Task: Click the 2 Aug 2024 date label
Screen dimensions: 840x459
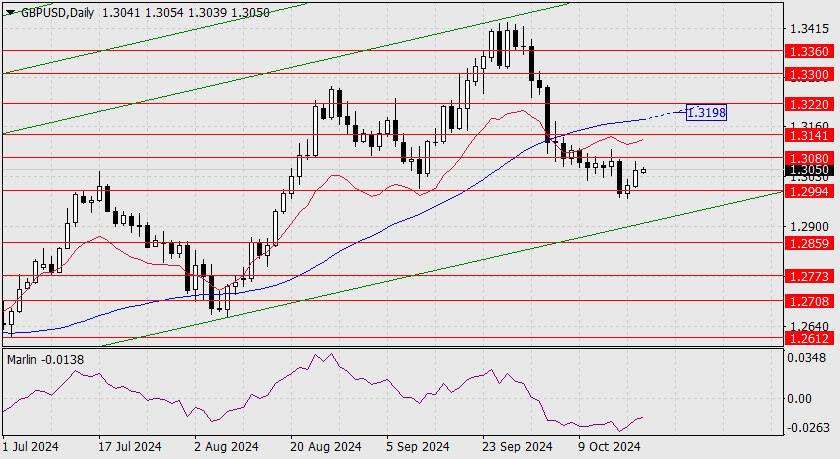Action: 226,447
